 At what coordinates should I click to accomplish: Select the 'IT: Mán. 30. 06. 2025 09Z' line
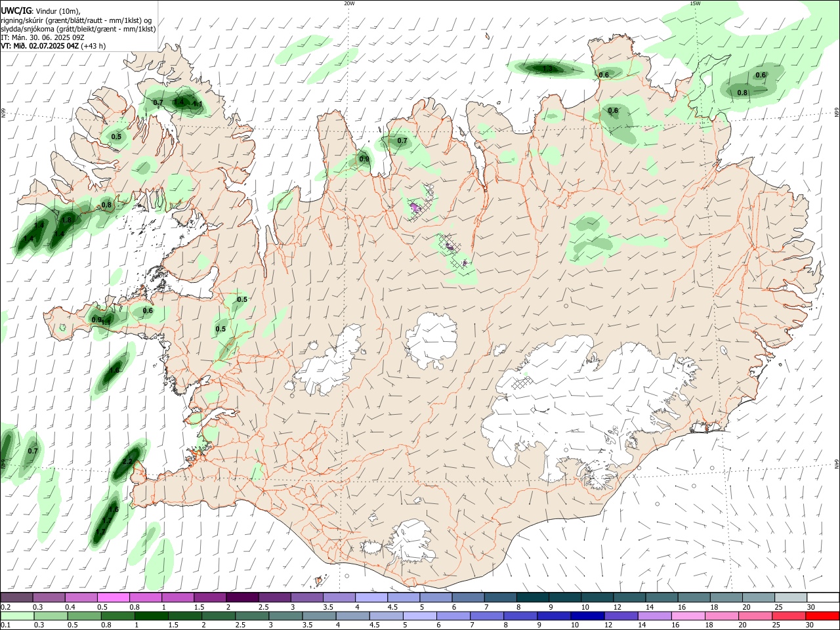coord(43,37)
